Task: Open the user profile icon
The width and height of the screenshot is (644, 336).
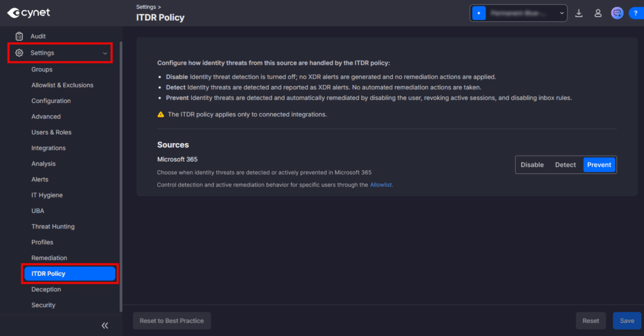Action: point(598,13)
